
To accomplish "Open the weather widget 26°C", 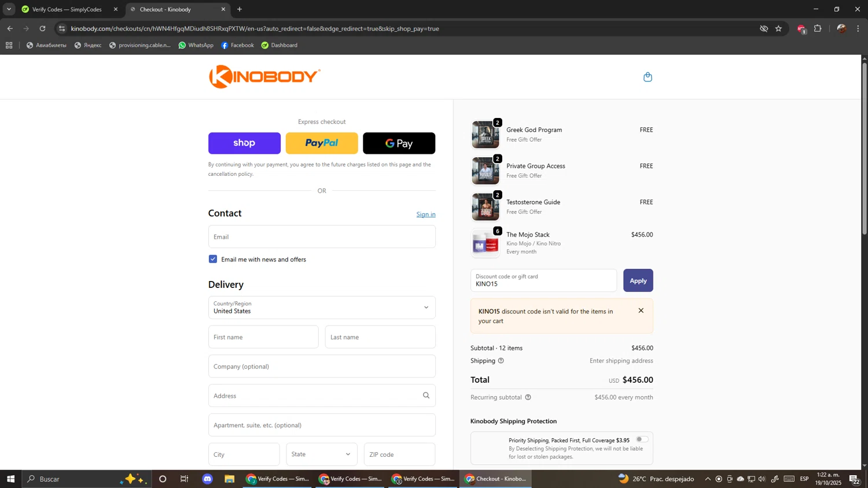I will 656,479.
